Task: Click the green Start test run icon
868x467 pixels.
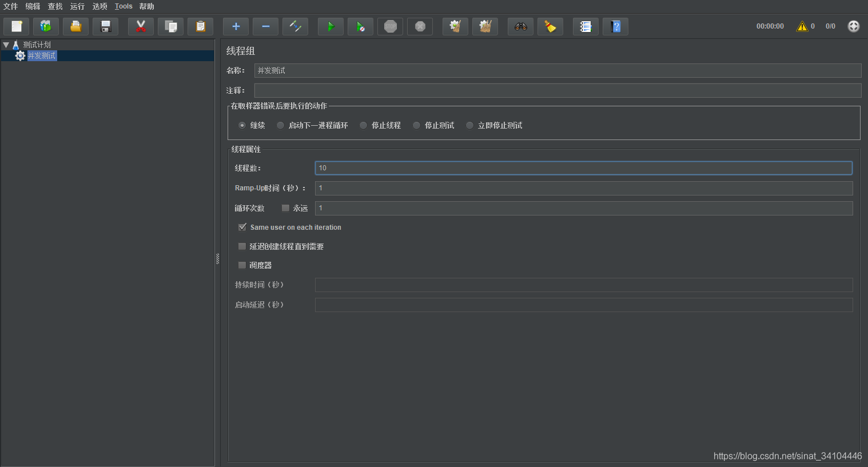Action: [331, 26]
